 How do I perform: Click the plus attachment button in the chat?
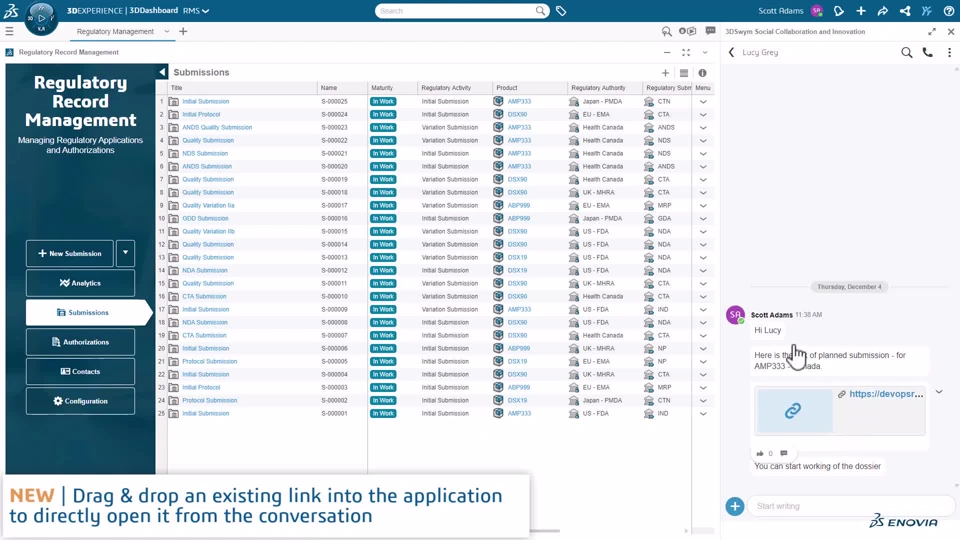tap(735, 506)
